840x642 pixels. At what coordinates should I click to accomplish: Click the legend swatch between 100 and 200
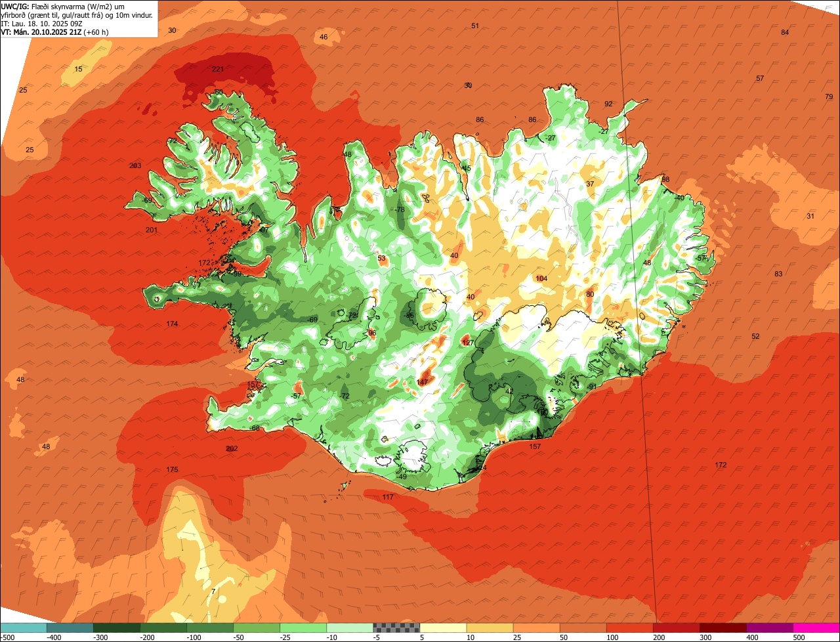coord(629,628)
